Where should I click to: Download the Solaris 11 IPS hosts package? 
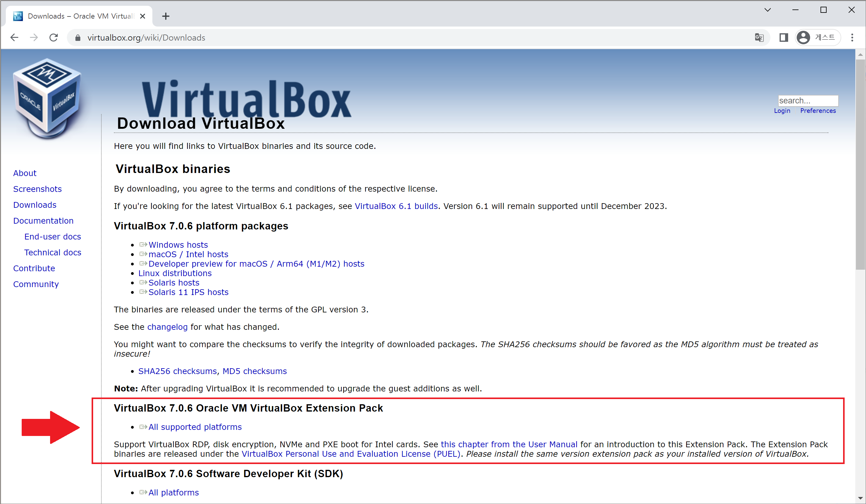188,292
